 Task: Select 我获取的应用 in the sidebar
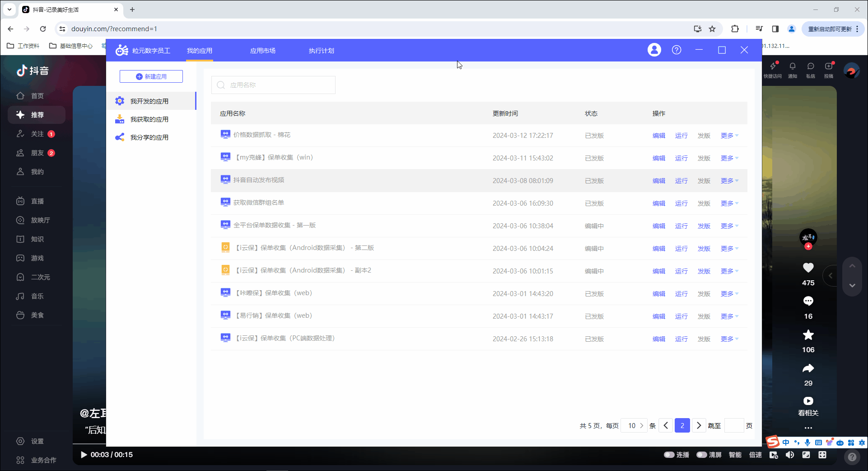[x=151, y=119]
